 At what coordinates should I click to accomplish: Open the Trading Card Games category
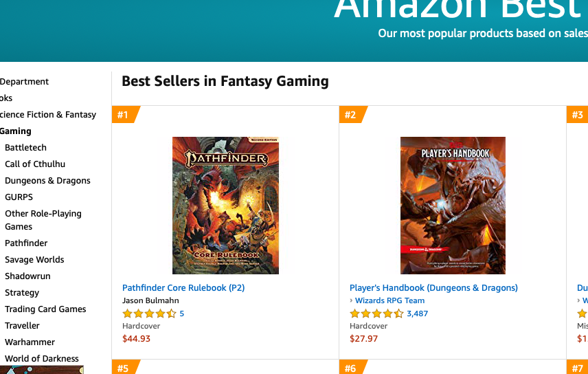click(45, 309)
